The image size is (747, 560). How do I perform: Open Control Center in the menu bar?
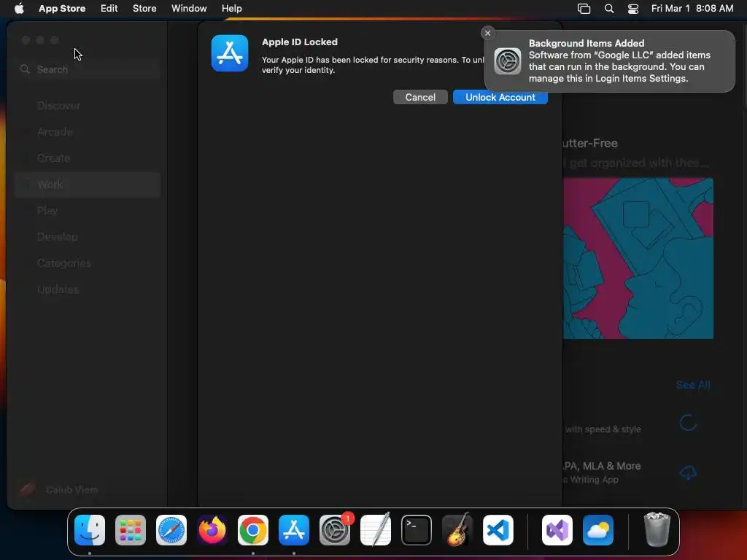(x=633, y=9)
